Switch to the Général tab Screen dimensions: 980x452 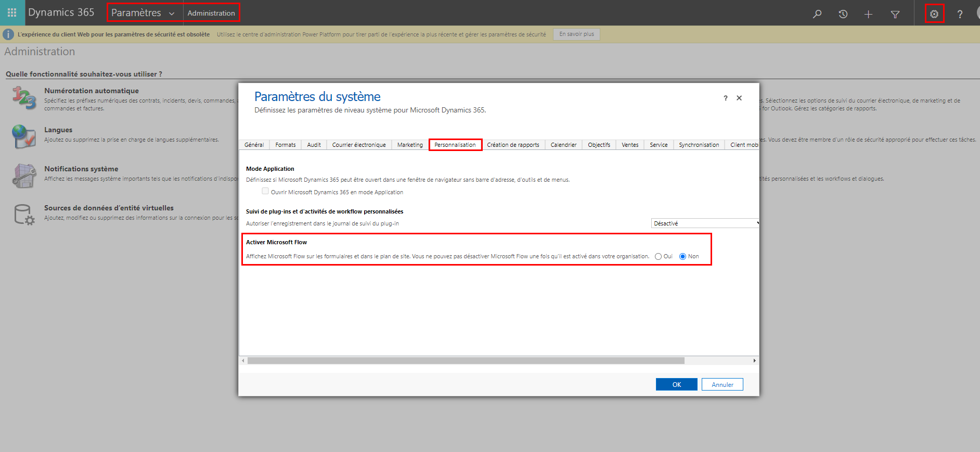(254, 145)
